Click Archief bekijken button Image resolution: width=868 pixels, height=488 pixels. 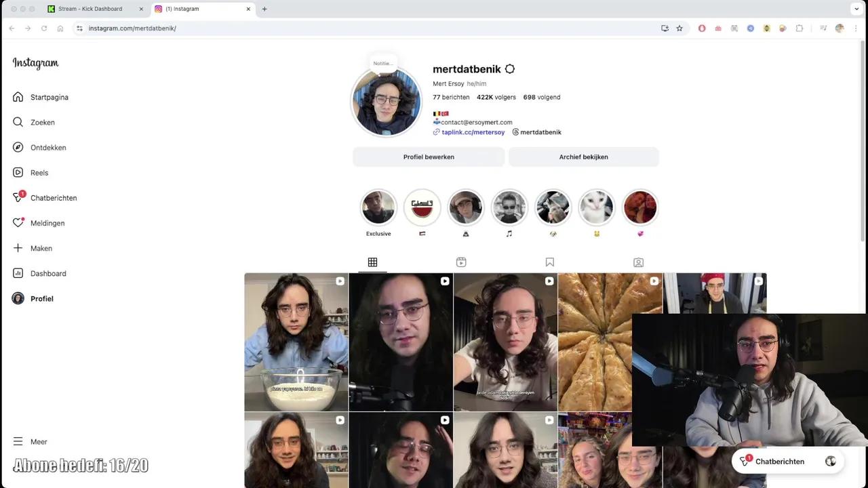[583, 157]
